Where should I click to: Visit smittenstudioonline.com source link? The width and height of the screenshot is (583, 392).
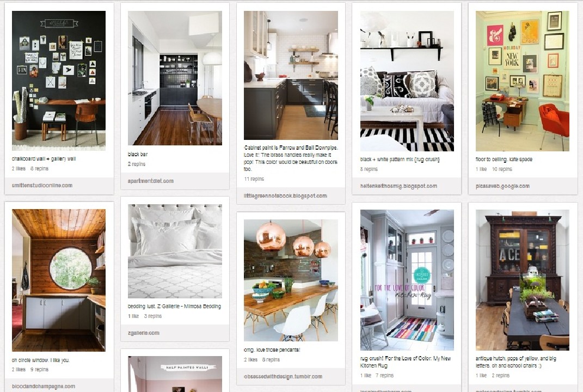tap(42, 185)
